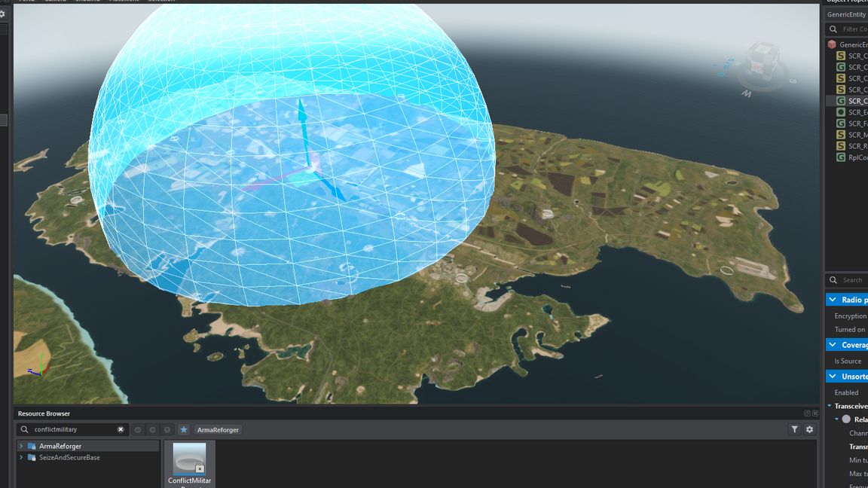Clear the conflictmilitary search text

[121, 429]
